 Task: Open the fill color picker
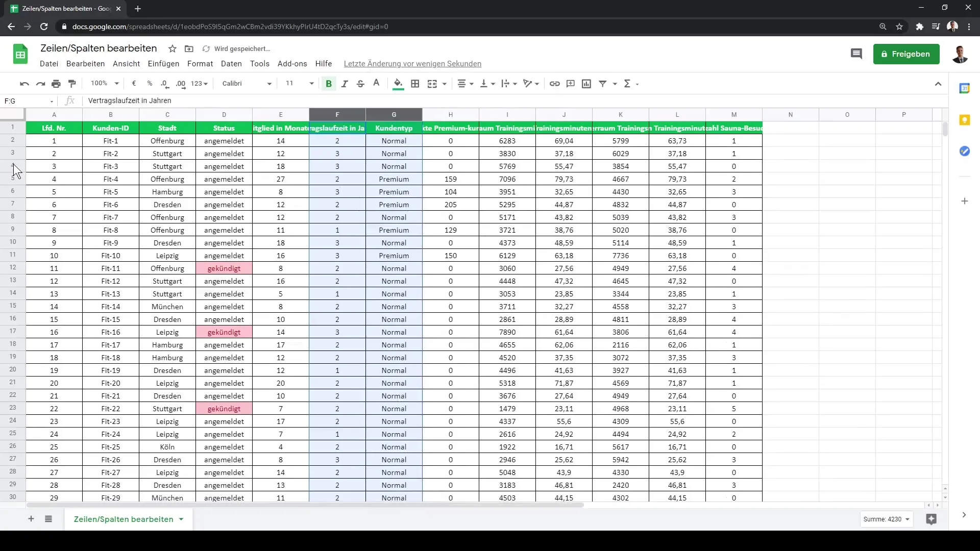398,84
